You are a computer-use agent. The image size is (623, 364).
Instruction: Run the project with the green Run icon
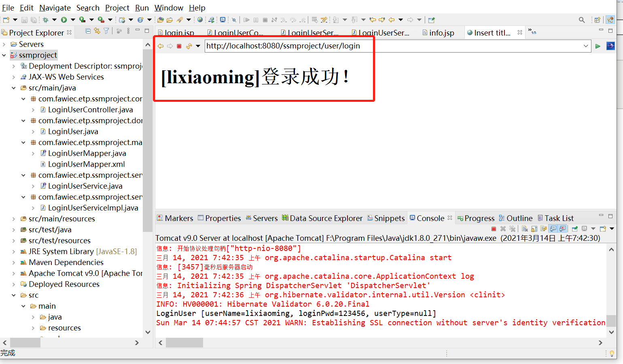[x=64, y=20]
